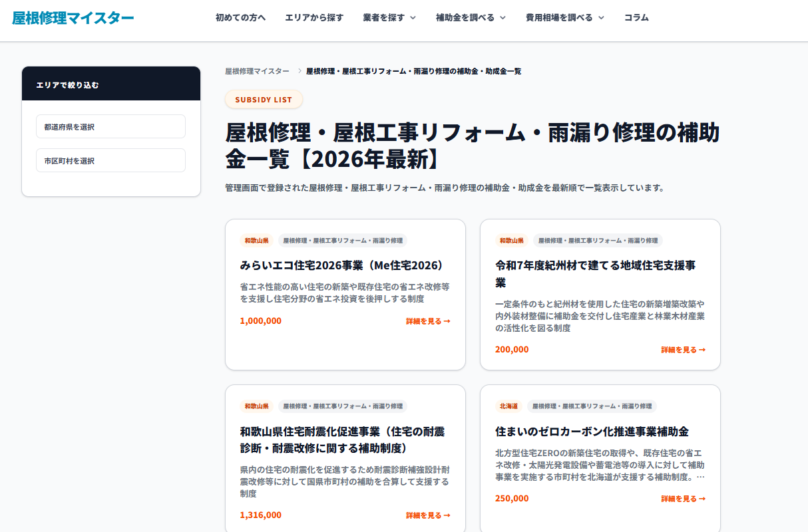Click the 200,000 amount
Screen dimensions: 808x532
(x=512, y=350)
